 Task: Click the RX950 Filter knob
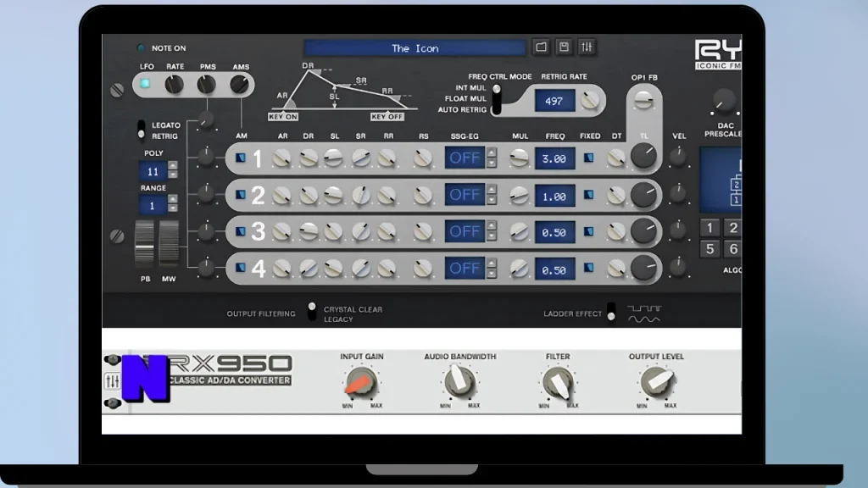pyautogui.click(x=558, y=383)
